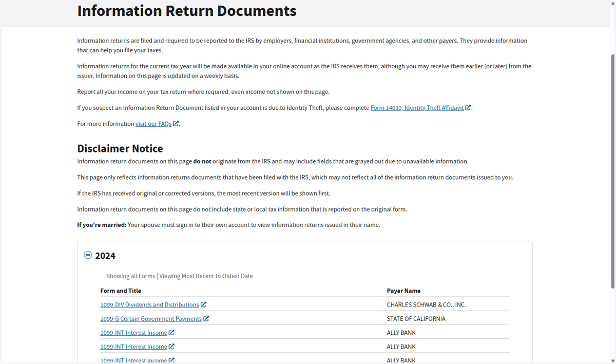This screenshot has height=364, width=616.
Task: Open 1099-DIV Dividends and Distributions form
Action: pos(149,304)
